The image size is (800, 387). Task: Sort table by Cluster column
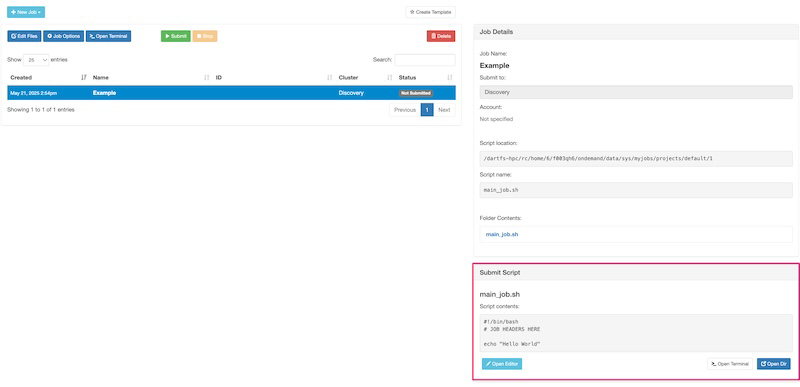(x=365, y=78)
